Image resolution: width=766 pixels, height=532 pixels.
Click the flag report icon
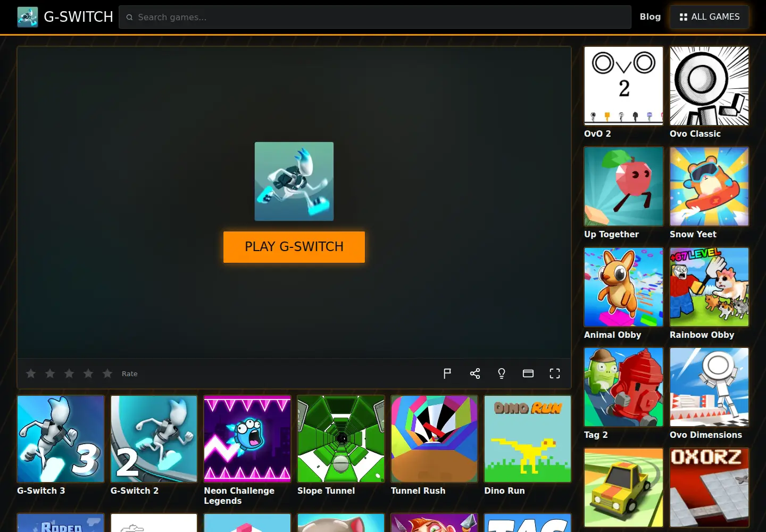pyautogui.click(x=447, y=373)
